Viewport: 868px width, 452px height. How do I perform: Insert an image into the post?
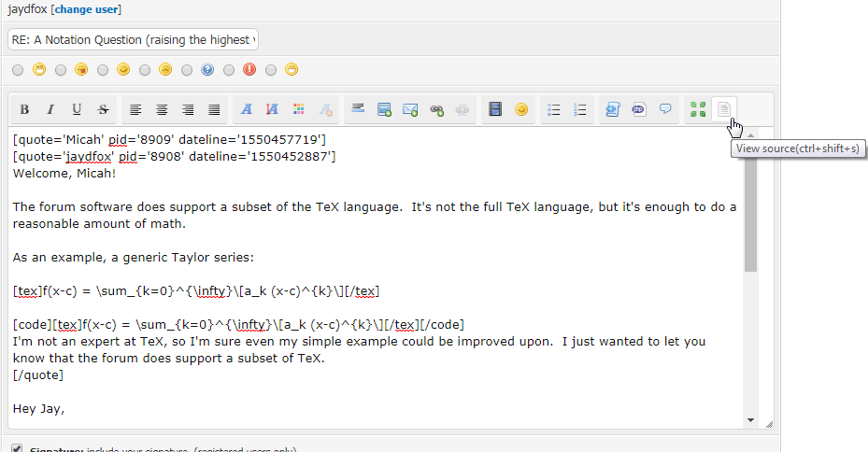point(384,109)
